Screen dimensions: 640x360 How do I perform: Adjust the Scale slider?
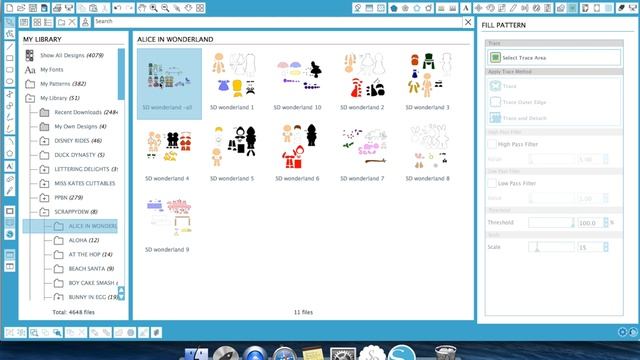[551, 247]
